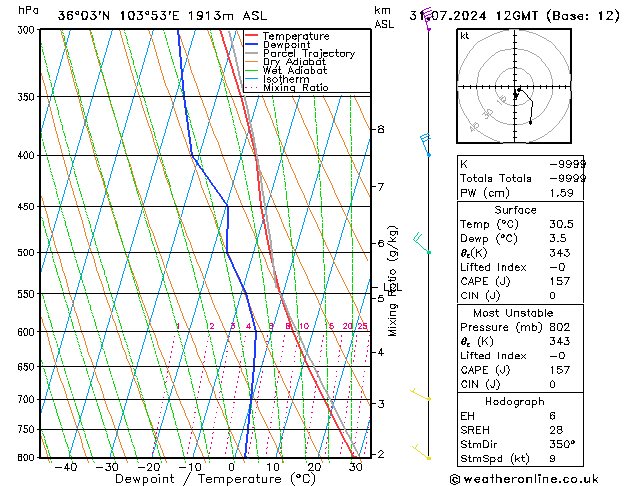Click the Hodograph section heading
This screenshot has height=486, width=629.
pyautogui.click(x=515, y=401)
